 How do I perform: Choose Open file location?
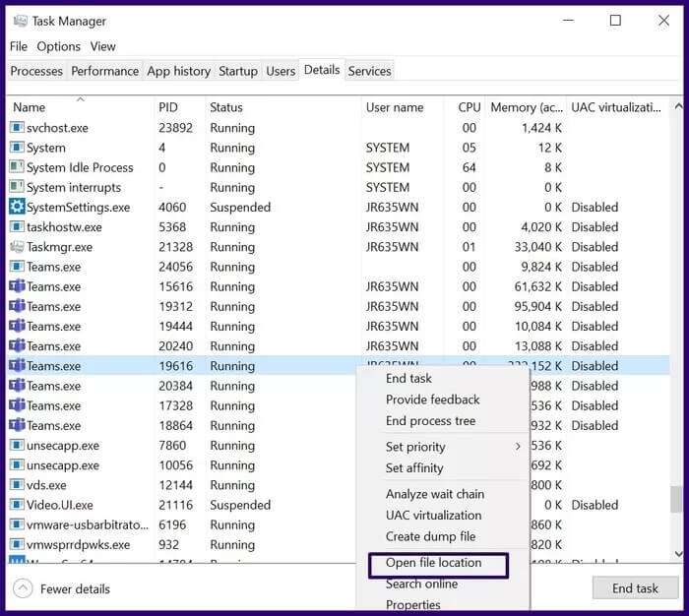click(433, 563)
